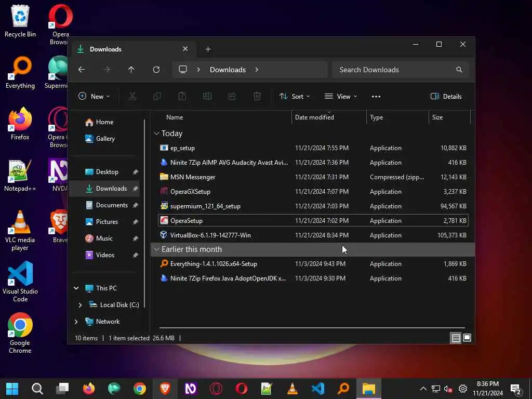The image size is (532, 399).
Task: Select Google Chrome desktop shortcut
Action: pyautogui.click(x=20, y=333)
